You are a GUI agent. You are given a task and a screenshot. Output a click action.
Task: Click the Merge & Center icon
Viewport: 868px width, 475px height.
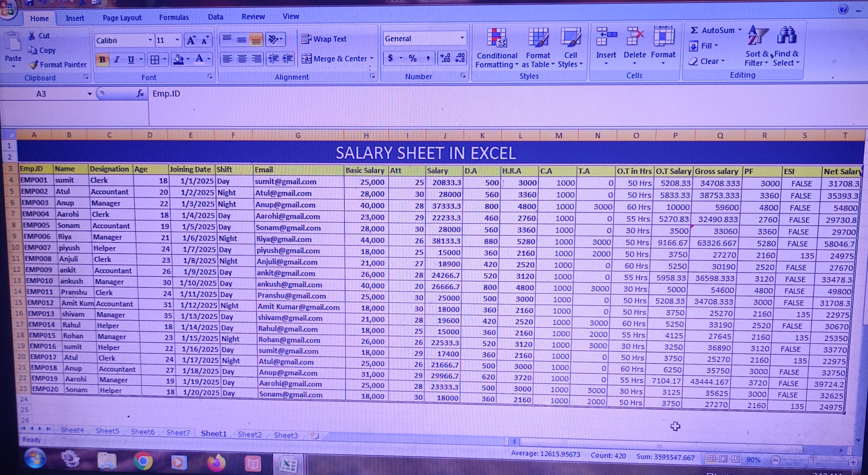click(306, 59)
